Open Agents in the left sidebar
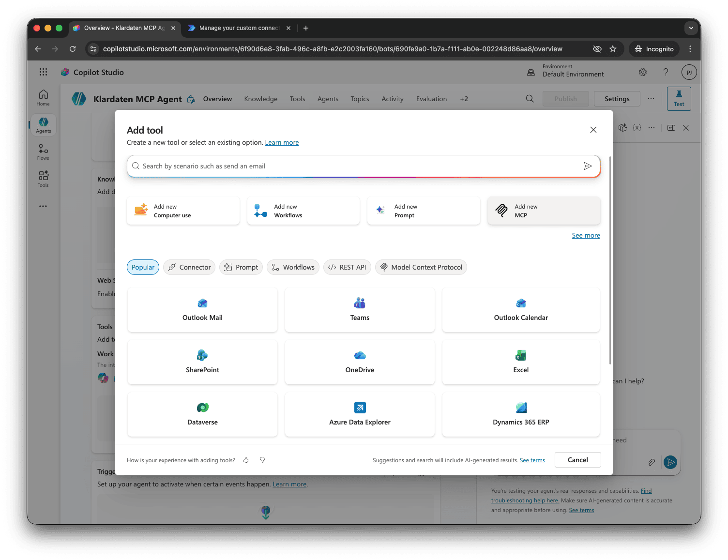The width and height of the screenshot is (728, 560). point(43,125)
